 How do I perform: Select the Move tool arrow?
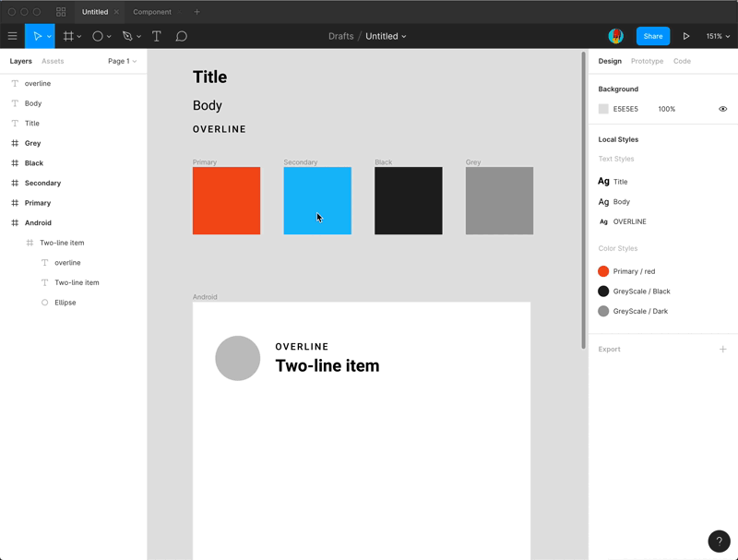(37, 36)
